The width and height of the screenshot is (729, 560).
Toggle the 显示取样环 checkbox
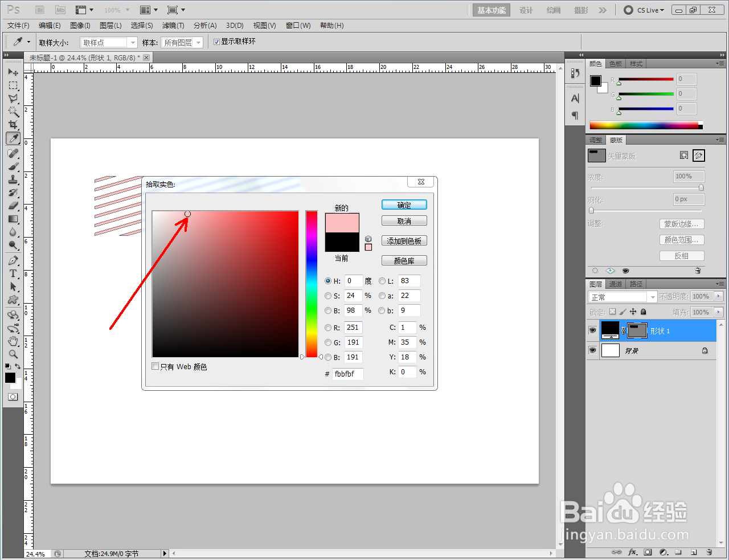click(216, 42)
